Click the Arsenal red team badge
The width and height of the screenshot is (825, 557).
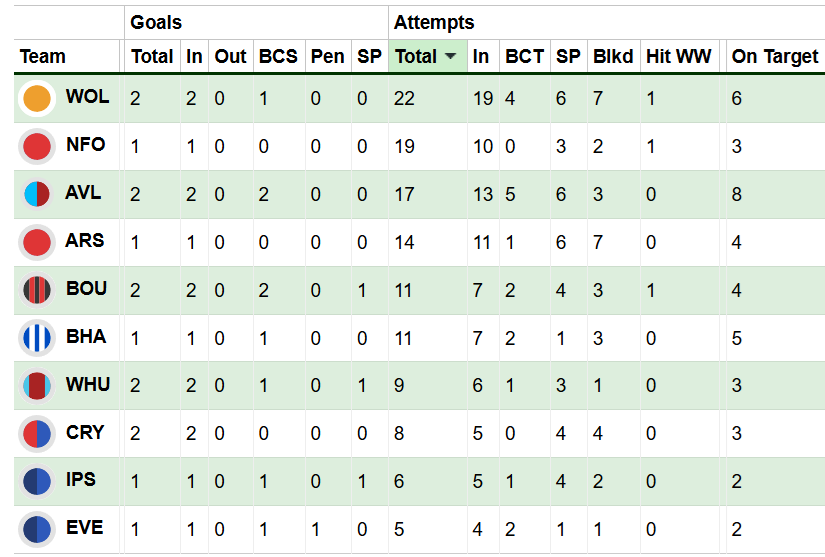[x=37, y=242]
